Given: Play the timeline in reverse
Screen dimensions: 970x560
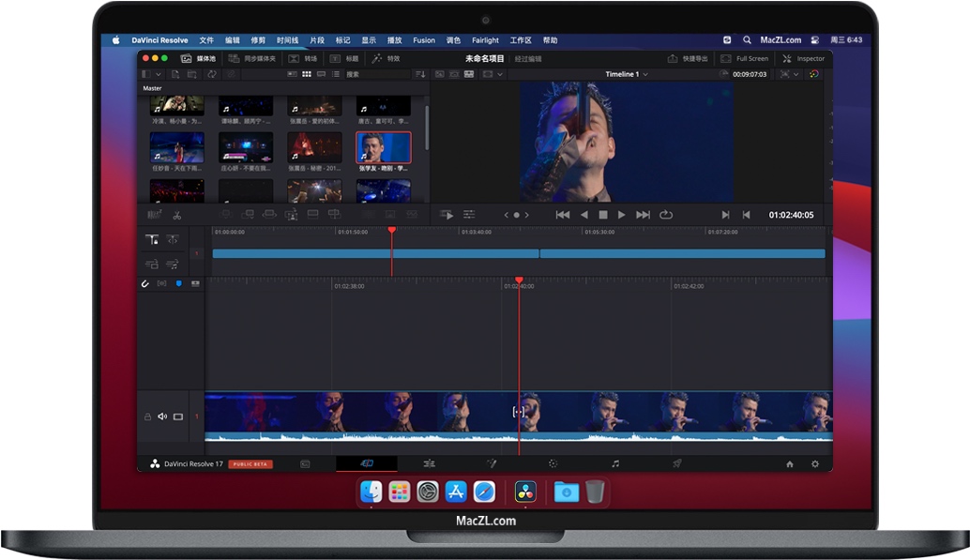Looking at the screenshot, I should (x=584, y=215).
